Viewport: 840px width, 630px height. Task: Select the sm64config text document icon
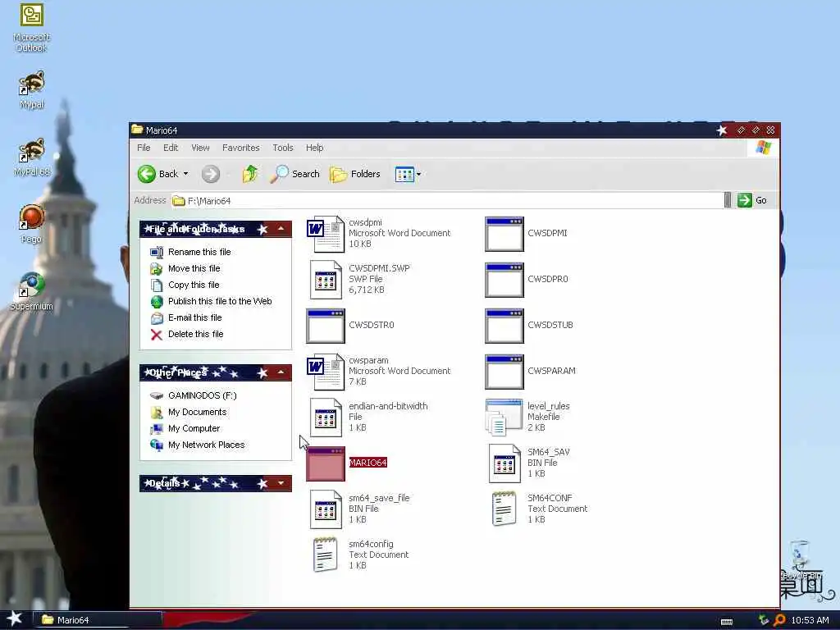326,555
